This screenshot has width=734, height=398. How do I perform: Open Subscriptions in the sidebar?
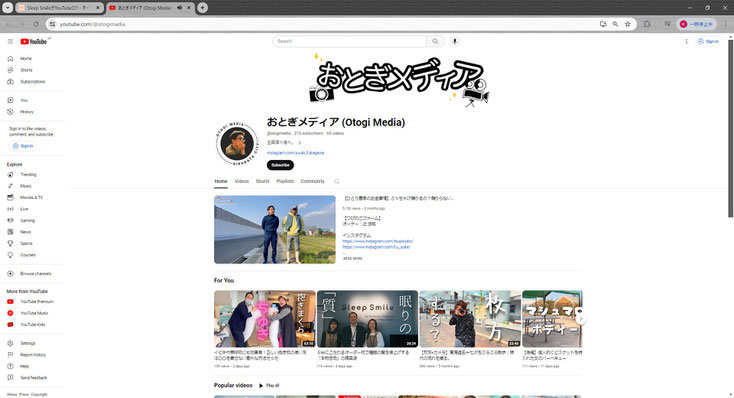click(32, 82)
